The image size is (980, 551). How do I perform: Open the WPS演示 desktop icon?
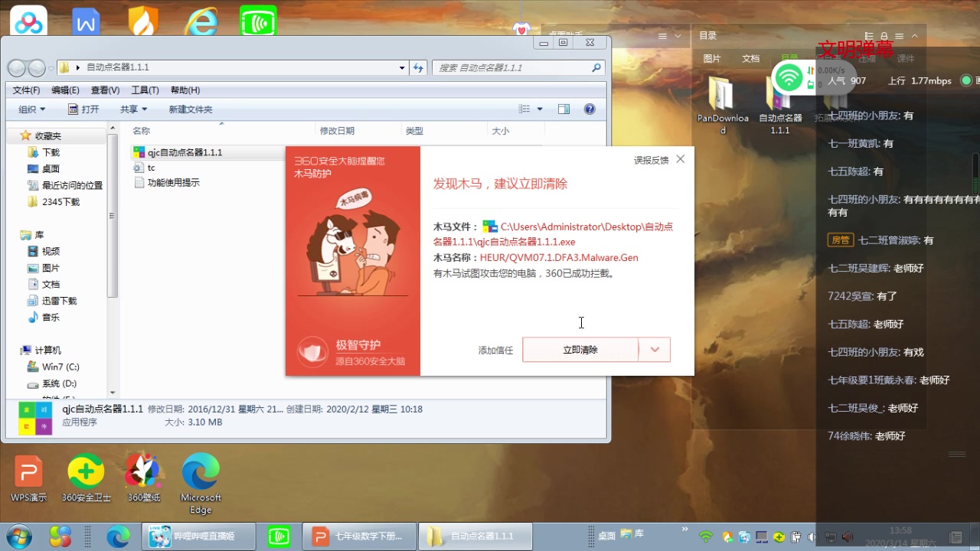[28, 478]
